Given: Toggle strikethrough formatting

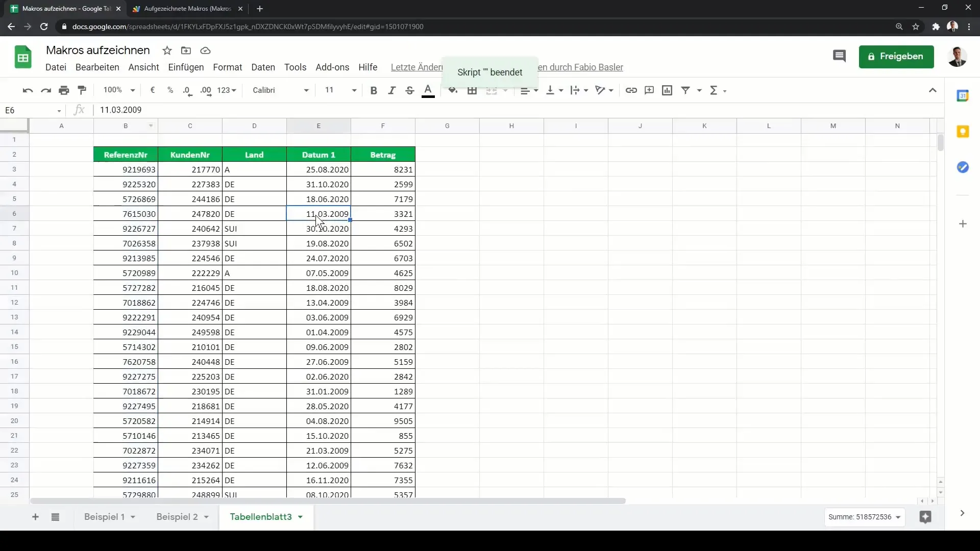Looking at the screenshot, I should 409,90.
